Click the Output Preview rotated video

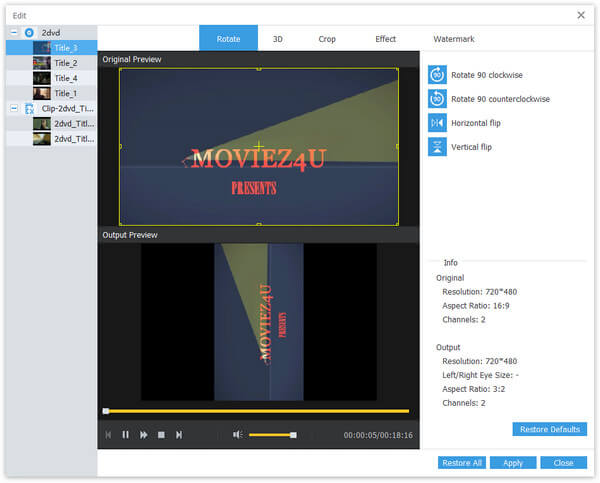[259, 322]
